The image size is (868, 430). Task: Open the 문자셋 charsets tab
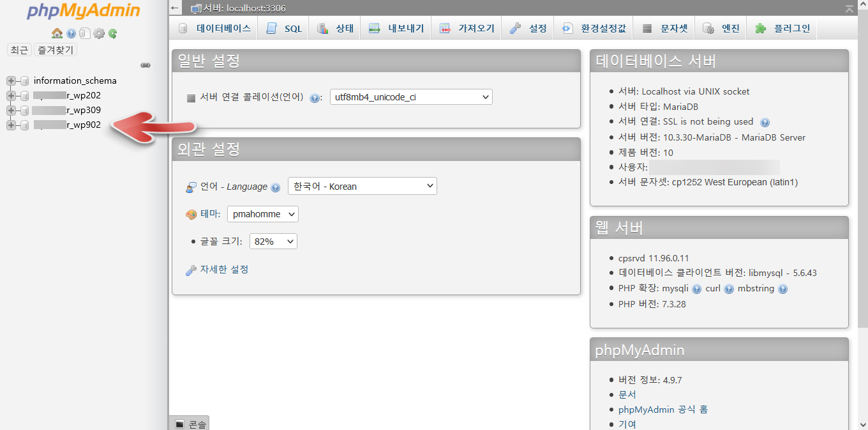(664, 28)
